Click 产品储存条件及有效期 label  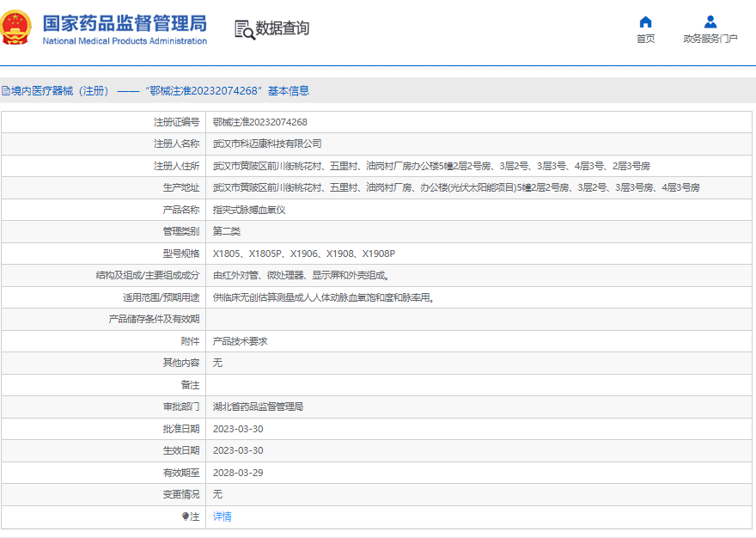pos(154,319)
